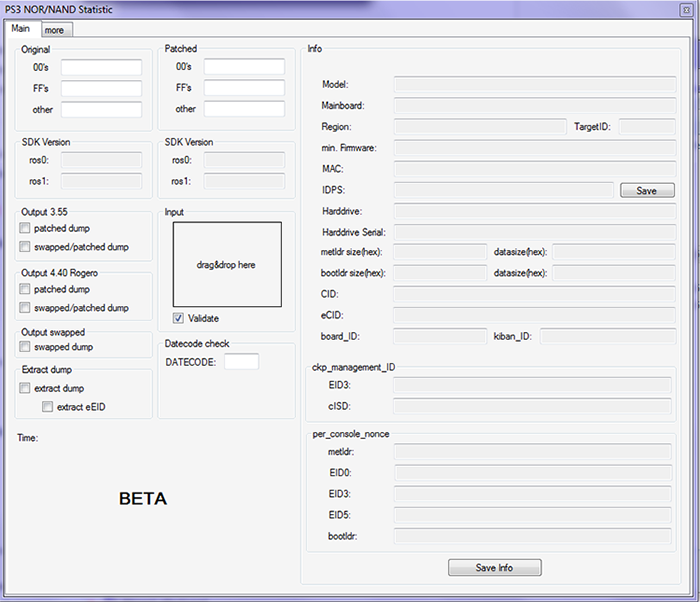Viewport: 700px width, 602px height.
Task: Click the Original SDK ros0 field
Action: click(x=101, y=160)
